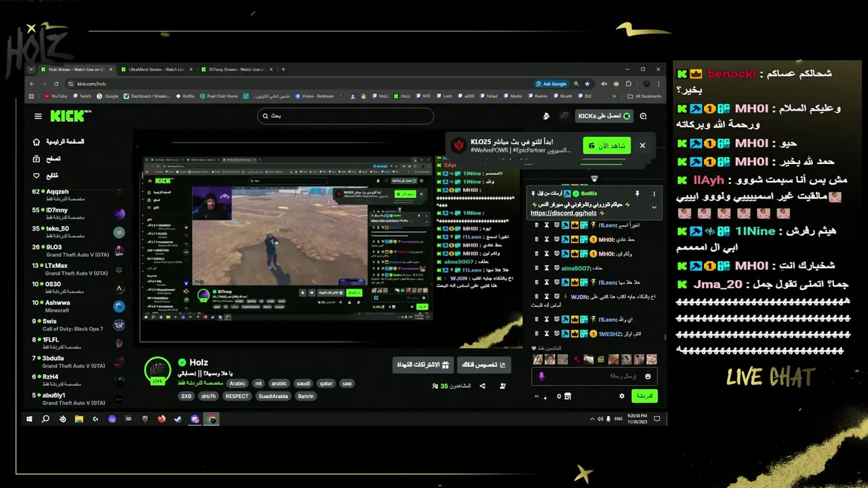Open Ashwwa Minecraft channel in the sidebar

point(78,306)
